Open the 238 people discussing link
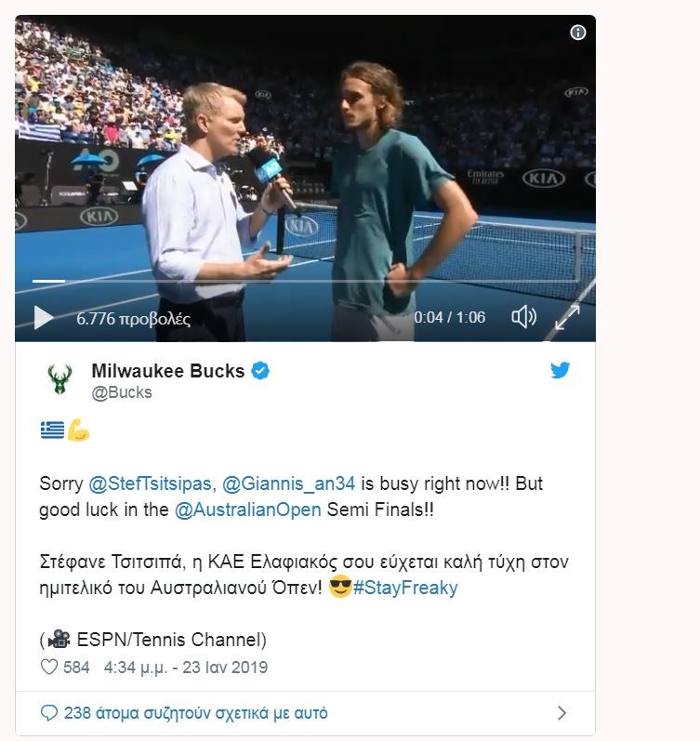Viewport: 700px width, 741px height. [x=196, y=713]
